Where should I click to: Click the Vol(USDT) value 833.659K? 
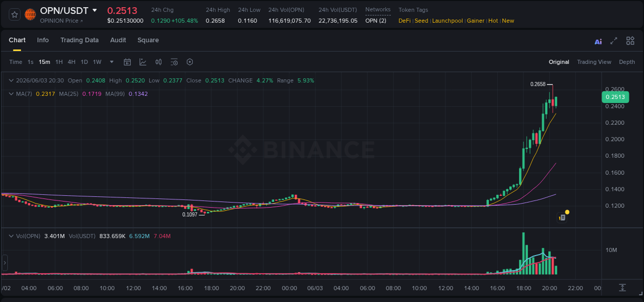pyautogui.click(x=111, y=236)
